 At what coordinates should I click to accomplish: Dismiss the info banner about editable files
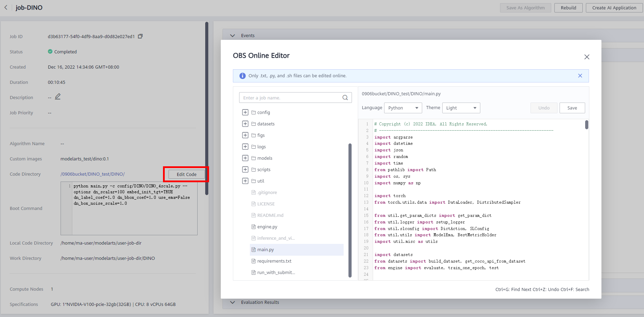pyautogui.click(x=580, y=76)
